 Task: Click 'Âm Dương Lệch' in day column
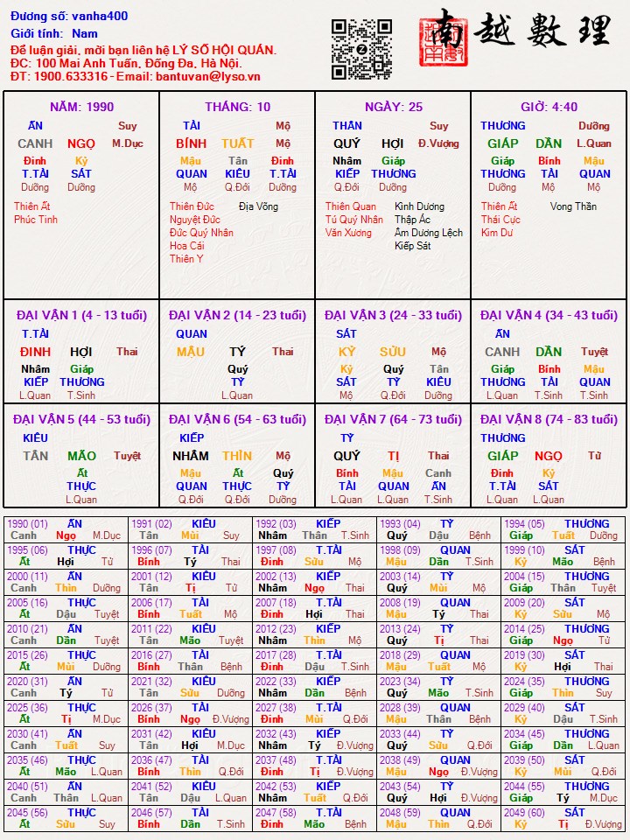(429, 233)
